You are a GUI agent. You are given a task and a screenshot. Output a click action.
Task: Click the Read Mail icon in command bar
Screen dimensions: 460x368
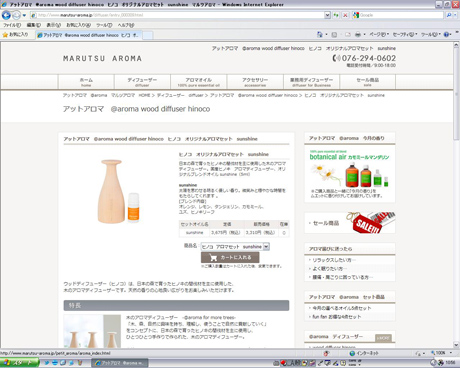coord(348,34)
